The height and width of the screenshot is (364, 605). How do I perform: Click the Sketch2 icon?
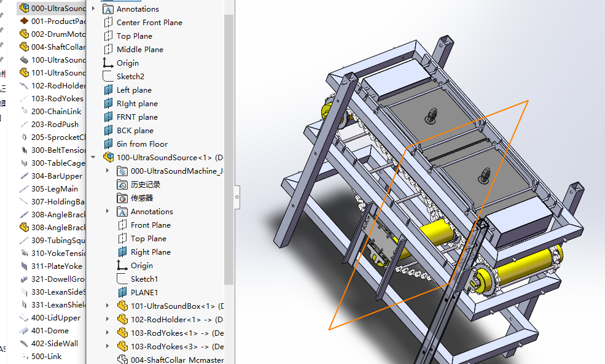[108, 76]
